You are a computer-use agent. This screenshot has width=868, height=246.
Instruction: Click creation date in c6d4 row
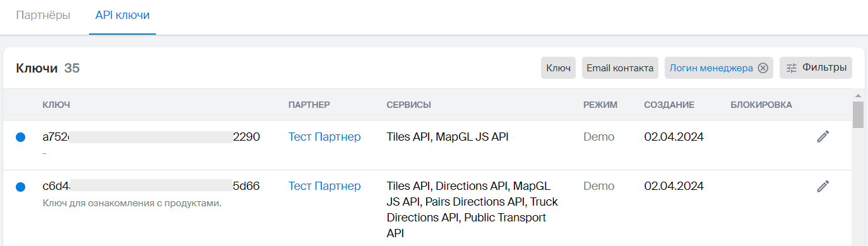tap(674, 186)
